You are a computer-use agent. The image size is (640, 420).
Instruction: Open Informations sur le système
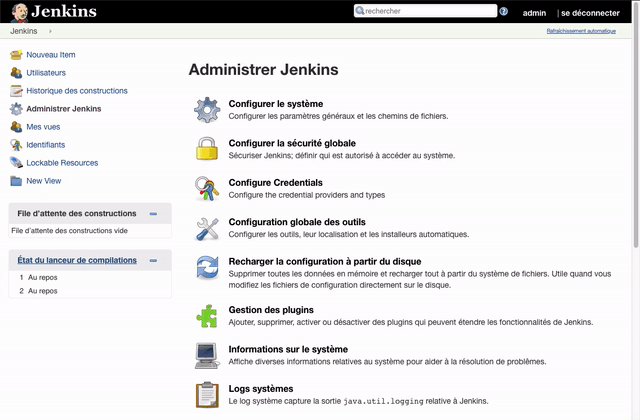(x=288, y=349)
